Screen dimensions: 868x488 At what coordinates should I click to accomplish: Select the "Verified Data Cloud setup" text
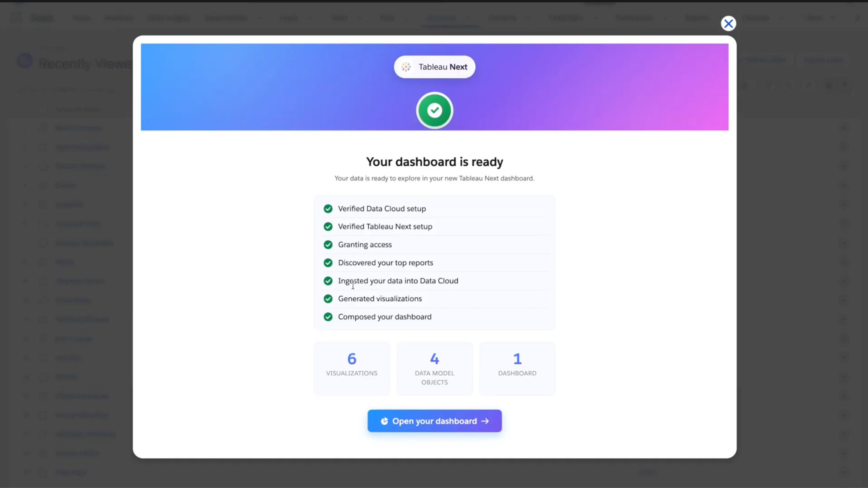[x=382, y=208]
